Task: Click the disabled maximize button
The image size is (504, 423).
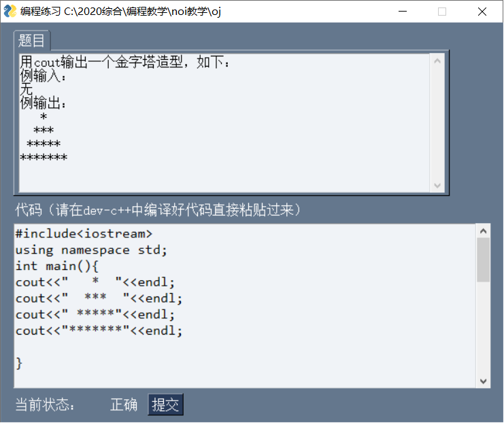Action: tap(442, 12)
